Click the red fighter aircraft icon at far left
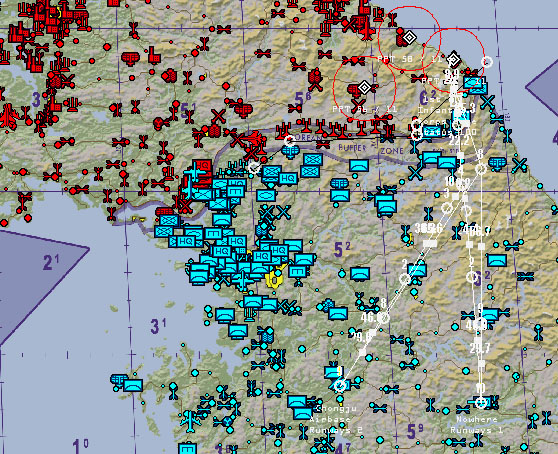Viewport: 558px width, 454px height. (7, 116)
